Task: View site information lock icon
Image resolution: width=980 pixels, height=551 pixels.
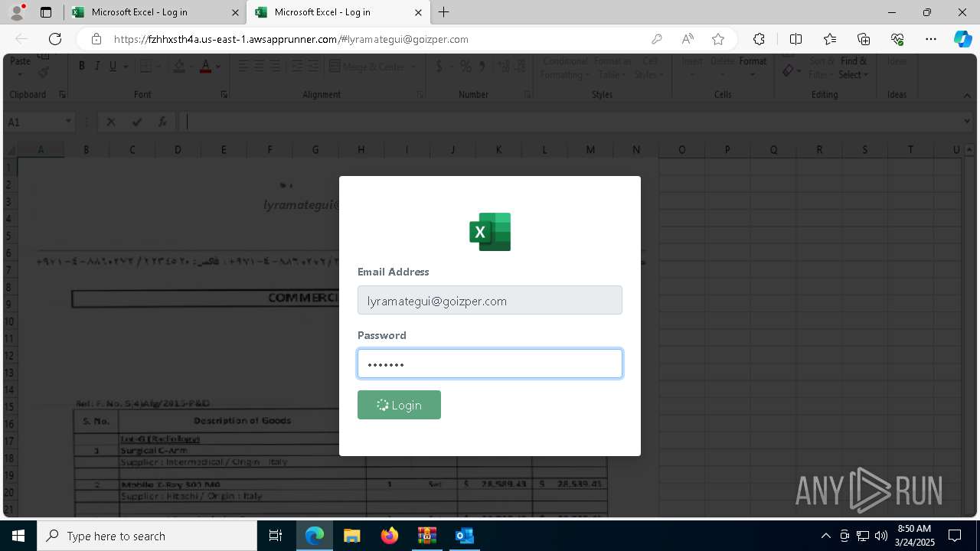Action: point(96,39)
